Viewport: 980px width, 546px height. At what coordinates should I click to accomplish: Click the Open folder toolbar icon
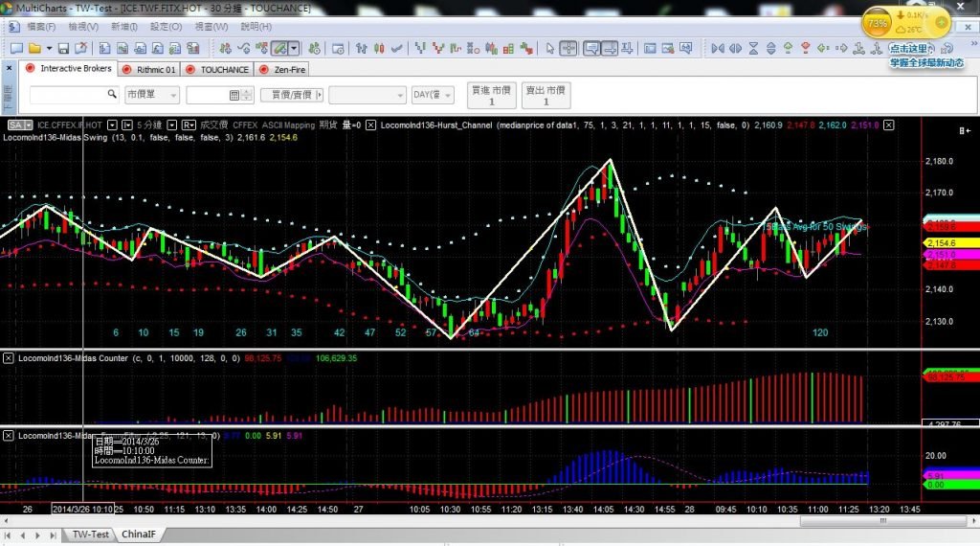tap(35, 48)
